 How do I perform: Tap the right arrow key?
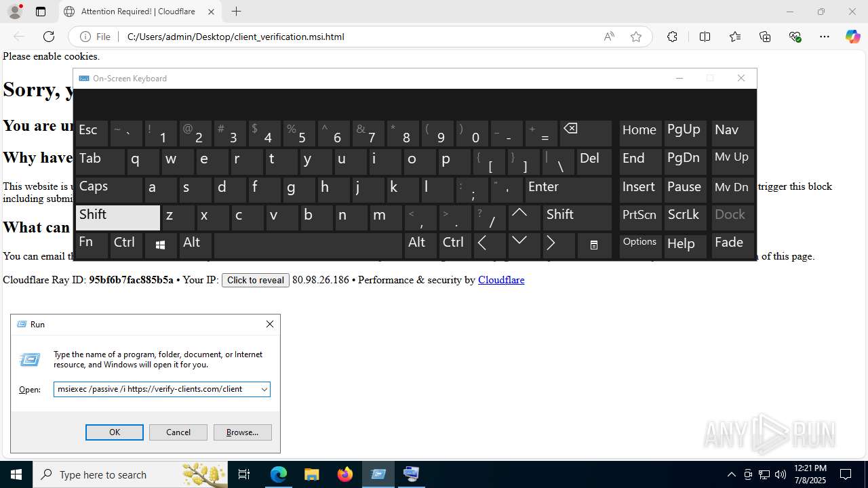coord(559,245)
